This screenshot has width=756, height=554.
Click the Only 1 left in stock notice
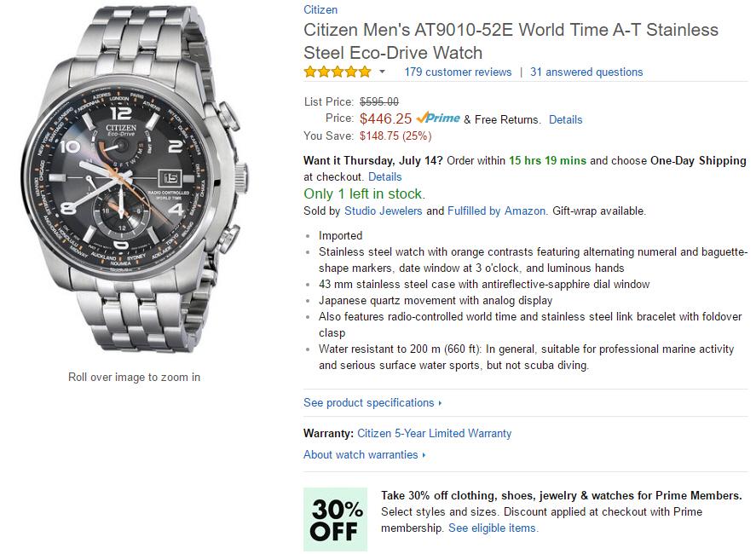[364, 193]
